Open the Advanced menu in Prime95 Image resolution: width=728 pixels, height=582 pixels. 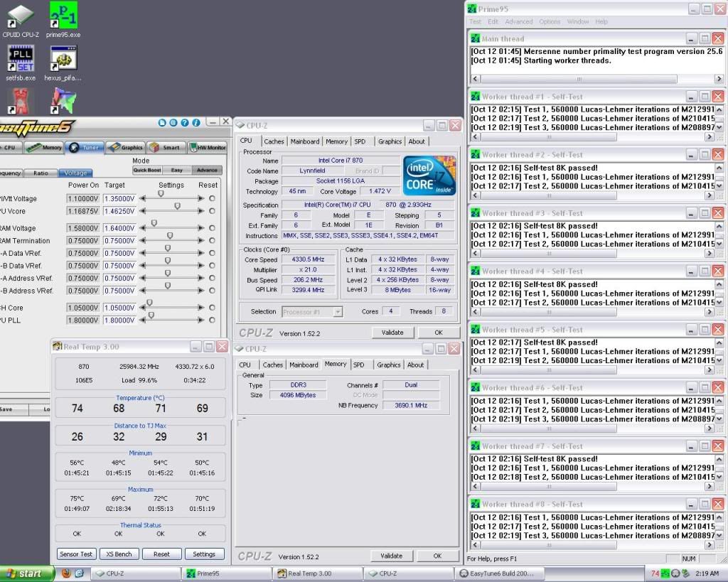click(518, 21)
